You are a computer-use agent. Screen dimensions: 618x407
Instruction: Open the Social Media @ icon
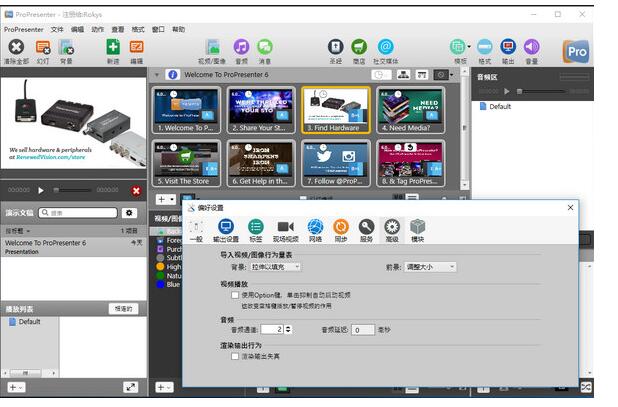(385, 47)
